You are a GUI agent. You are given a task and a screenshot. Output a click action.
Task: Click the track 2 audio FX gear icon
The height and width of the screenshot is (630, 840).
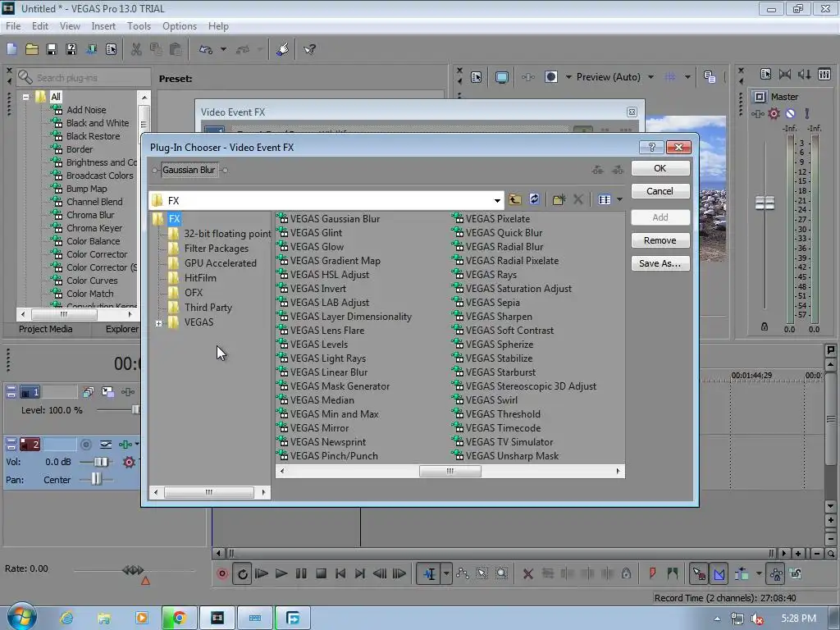[x=129, y=462]
